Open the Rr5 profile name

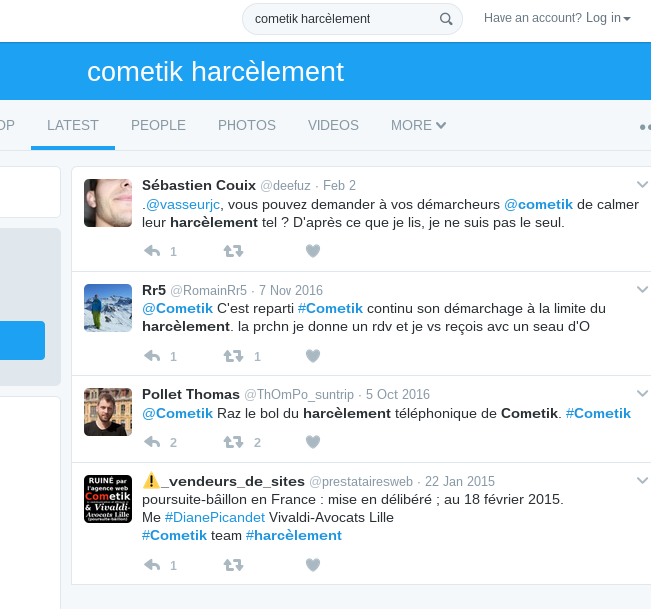tap(154, 290)
